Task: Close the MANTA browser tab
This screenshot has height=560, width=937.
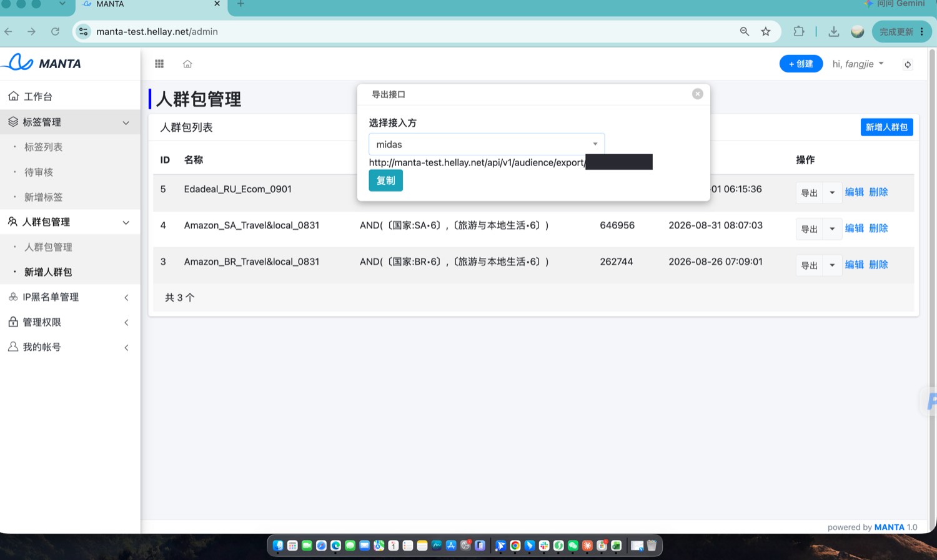Action: (x=217, y=4)
